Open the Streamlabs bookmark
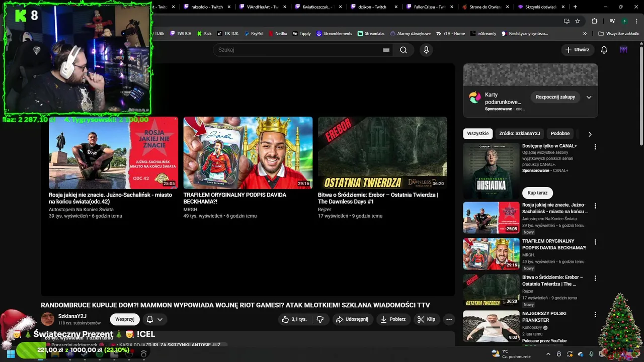Image resolution: width=644 pixels, height=362 pixels. point(371,33)
